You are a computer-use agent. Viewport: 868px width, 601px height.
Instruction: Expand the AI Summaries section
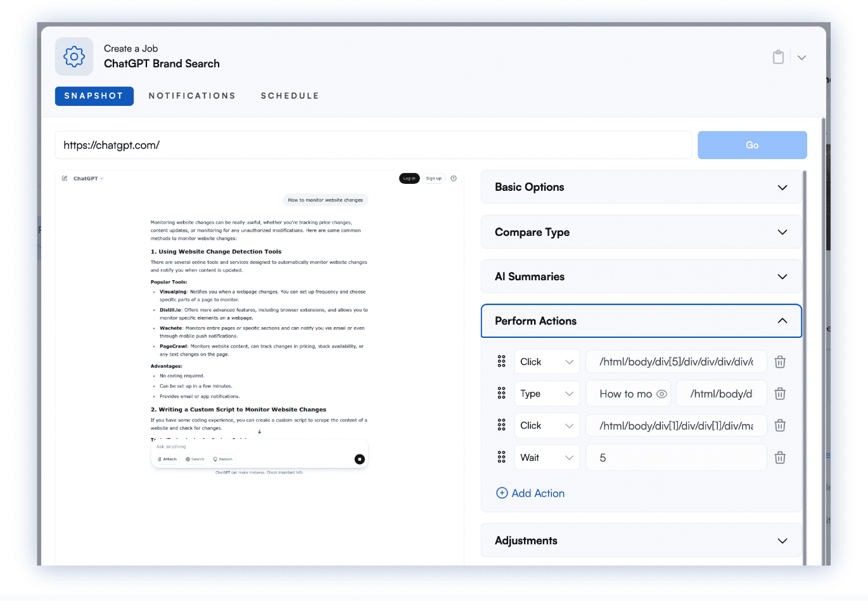(641, 276)
